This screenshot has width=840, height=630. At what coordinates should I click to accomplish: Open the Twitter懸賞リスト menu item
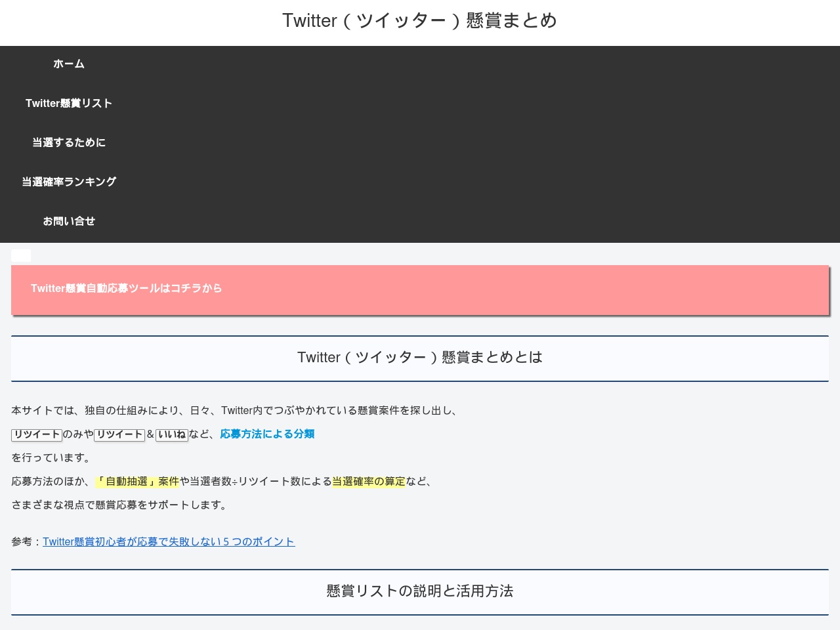click(x=69, y=103)
